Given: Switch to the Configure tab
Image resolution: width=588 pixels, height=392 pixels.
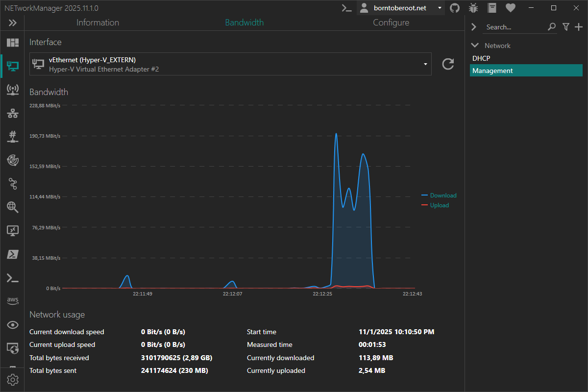Looking at the screenshot, I should (391, 23).
